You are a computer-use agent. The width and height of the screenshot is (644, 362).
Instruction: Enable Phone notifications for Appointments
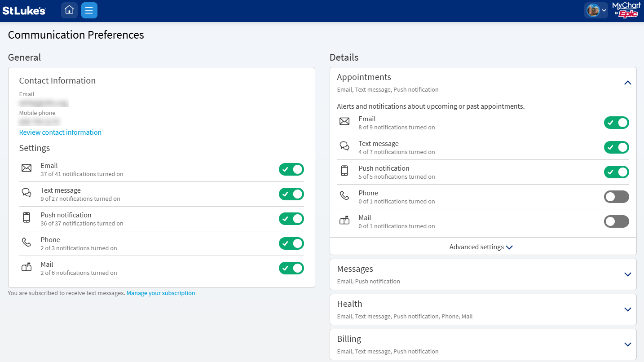coord(616,197)
